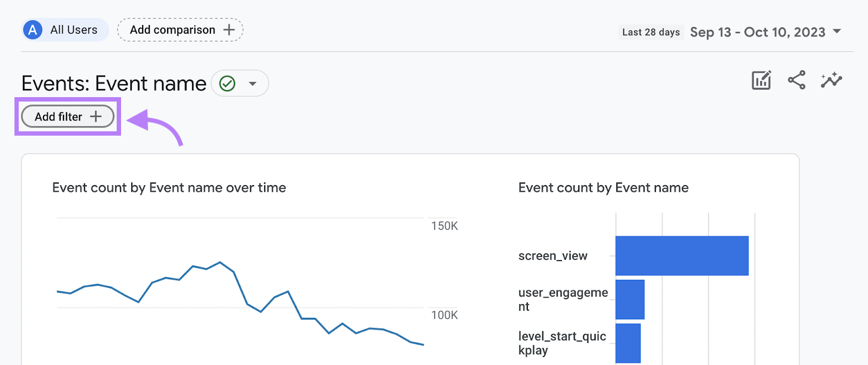The image size is (868, 365).
Task: Open Insights using the sparkline icon
Action: coord(831,80)
